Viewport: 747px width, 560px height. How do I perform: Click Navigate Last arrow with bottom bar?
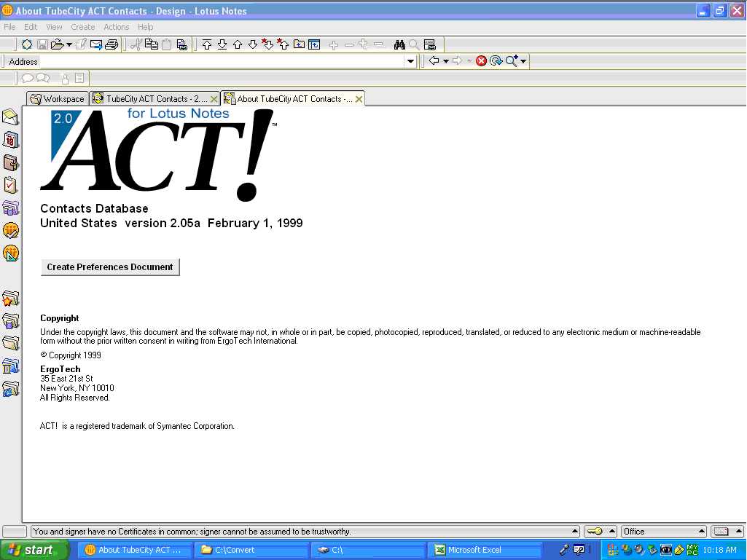pos(222,44)
